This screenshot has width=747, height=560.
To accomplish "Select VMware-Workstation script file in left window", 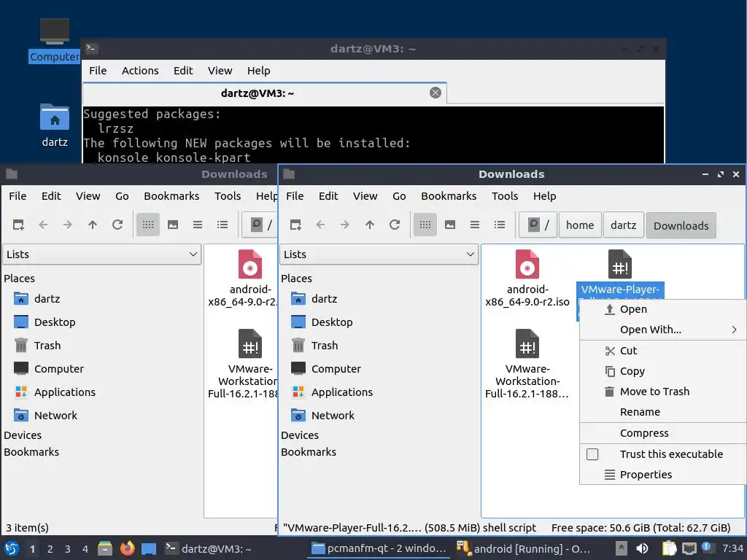I will click(243, 364).
